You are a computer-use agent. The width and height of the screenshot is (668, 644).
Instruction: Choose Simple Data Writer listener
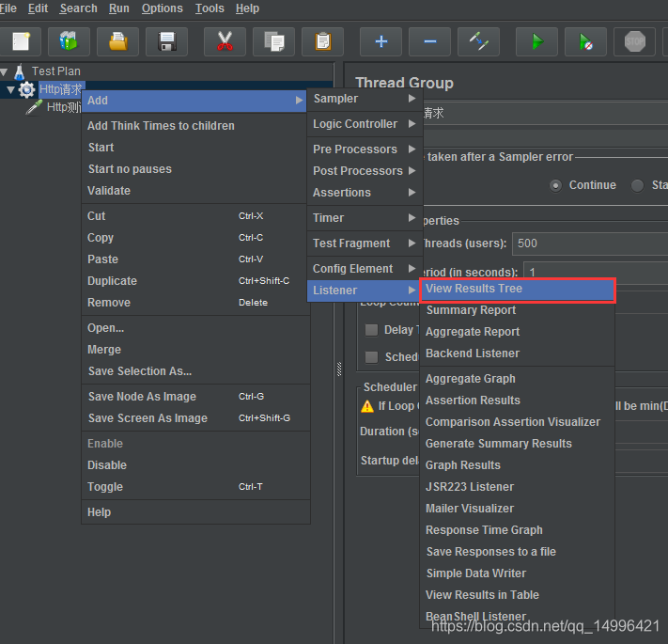click(x=517, y=573)
